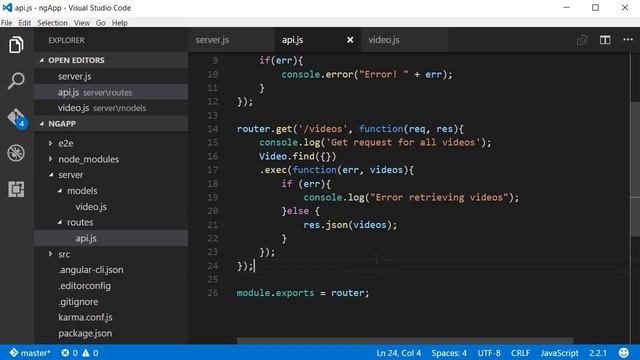The width and height of the screenshot is (640, 360).
Task: Open package.json file
Action: pyautogui.click(x=111, y=333)
